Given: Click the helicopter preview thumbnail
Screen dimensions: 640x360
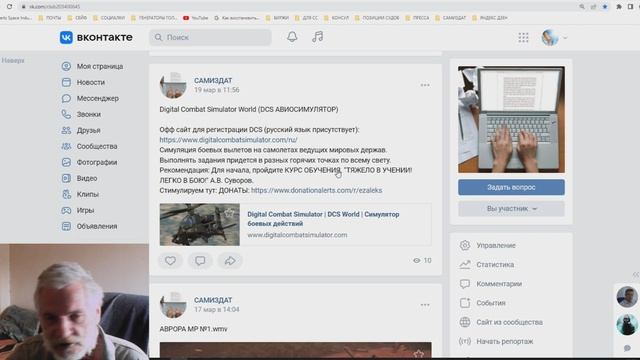Looking at the screenshot, I should [x=200, y=224].
